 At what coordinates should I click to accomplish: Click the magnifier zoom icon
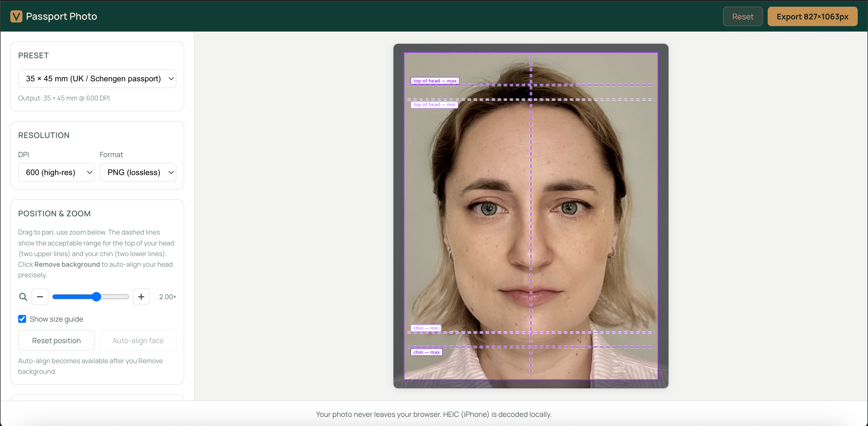click(23, 297)
